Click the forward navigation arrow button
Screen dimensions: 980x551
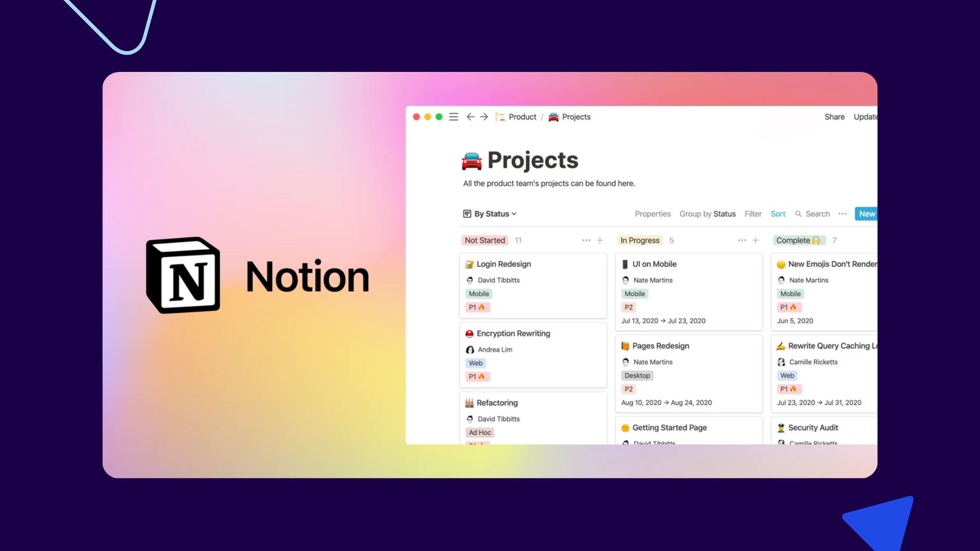(483, 116)
